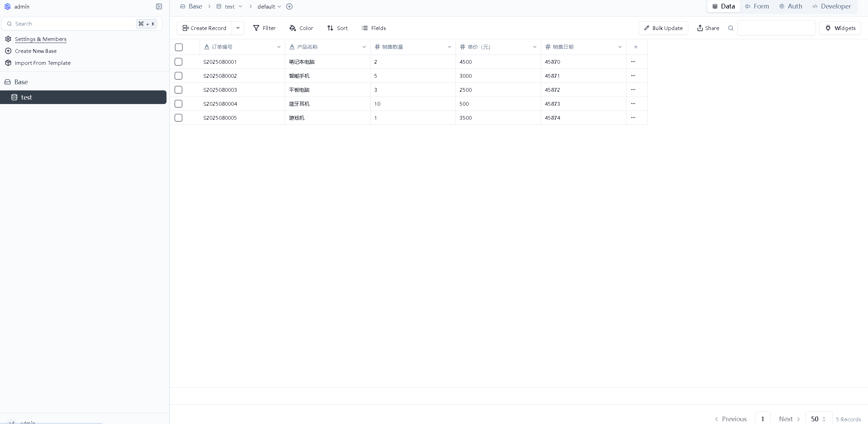The width and height of the screenshot is (868, 424).
Task: Expand the Create Record dropdown arrow
Action: 238,28
